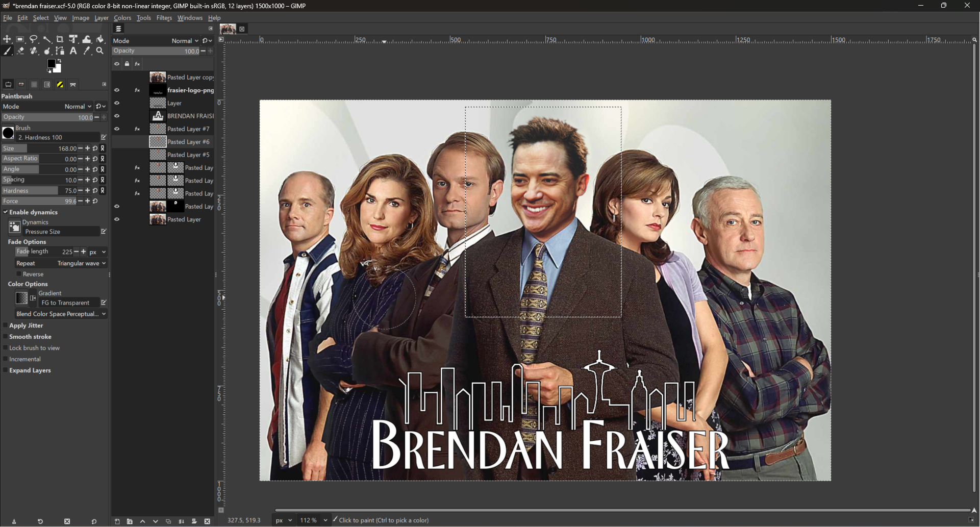This screenshot has width=980, height=527.
Task: Save tool preset from tool options footer
Action: coord(14,521)
